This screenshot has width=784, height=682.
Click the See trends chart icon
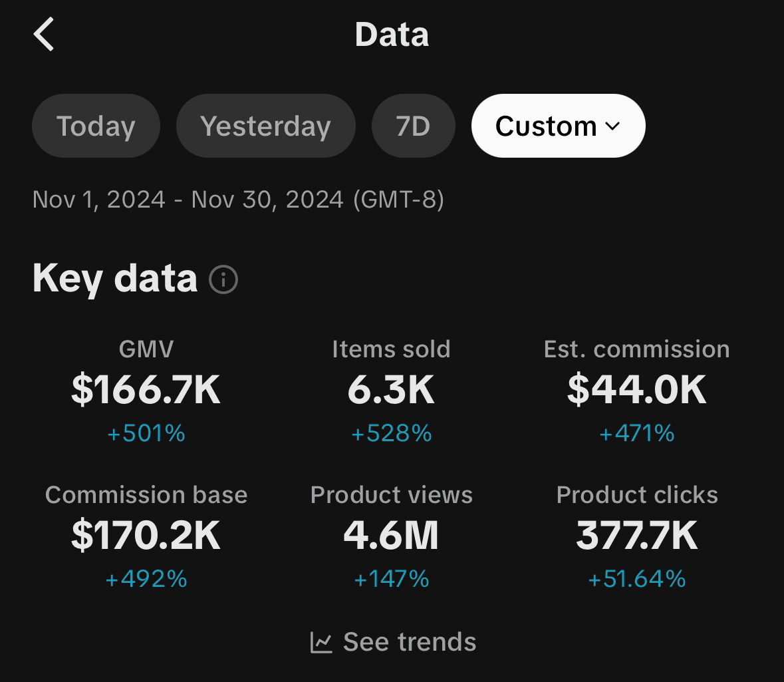[x=321, y=643]
